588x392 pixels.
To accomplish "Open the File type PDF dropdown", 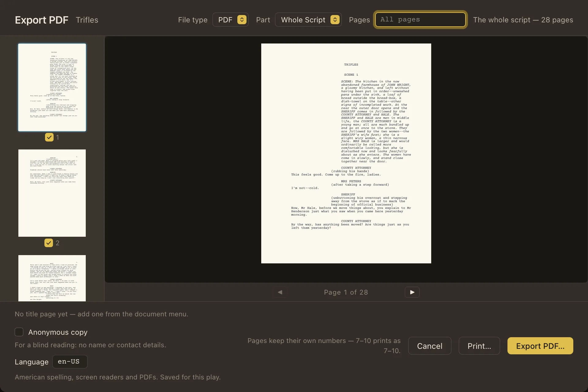I will click(x=230, y=20).
